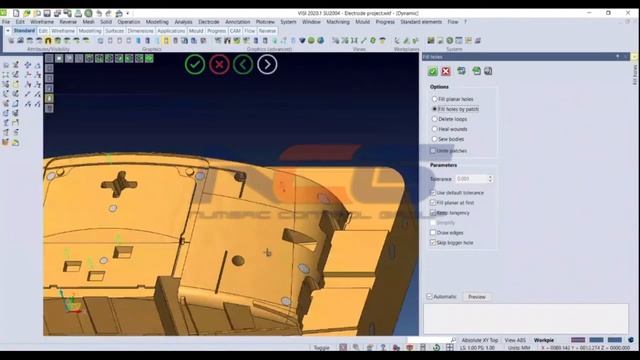Switch to the Surfaces toolbar tab
Image resolution: width=640 pixels, height=360 pixels.
tap(114, 31)
